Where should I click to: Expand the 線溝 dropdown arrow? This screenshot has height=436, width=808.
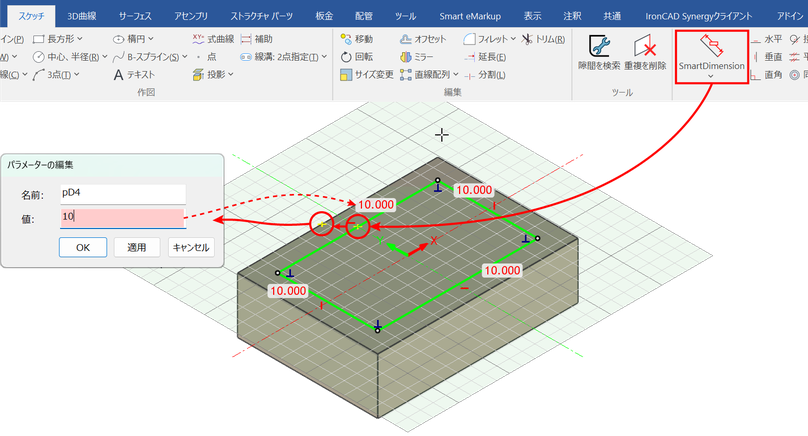tap(324, 57)
